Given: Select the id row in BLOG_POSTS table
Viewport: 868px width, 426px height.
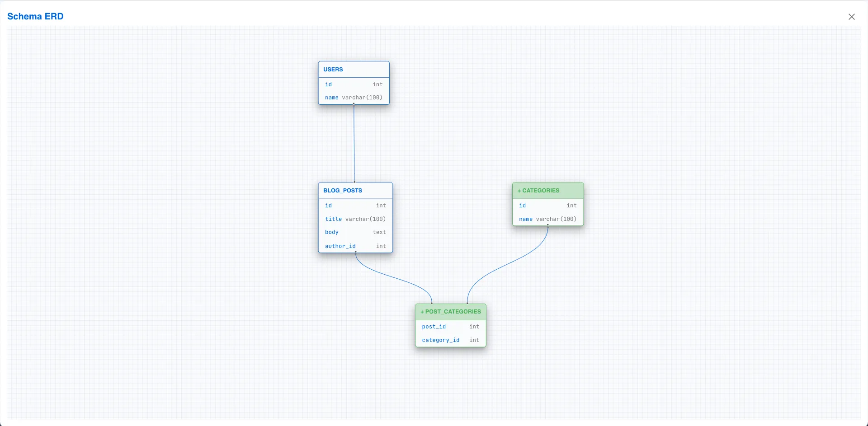Looking at the screenshot, I should click(355, 206).
